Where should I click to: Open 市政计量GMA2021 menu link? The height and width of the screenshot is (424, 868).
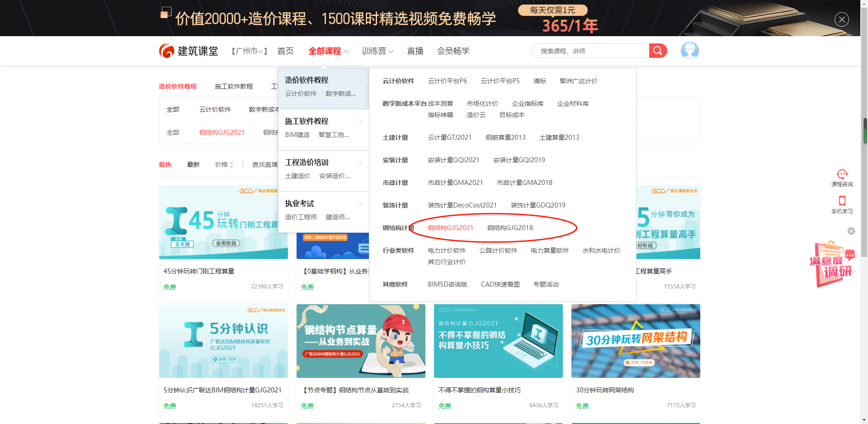[x=455, y=183]
